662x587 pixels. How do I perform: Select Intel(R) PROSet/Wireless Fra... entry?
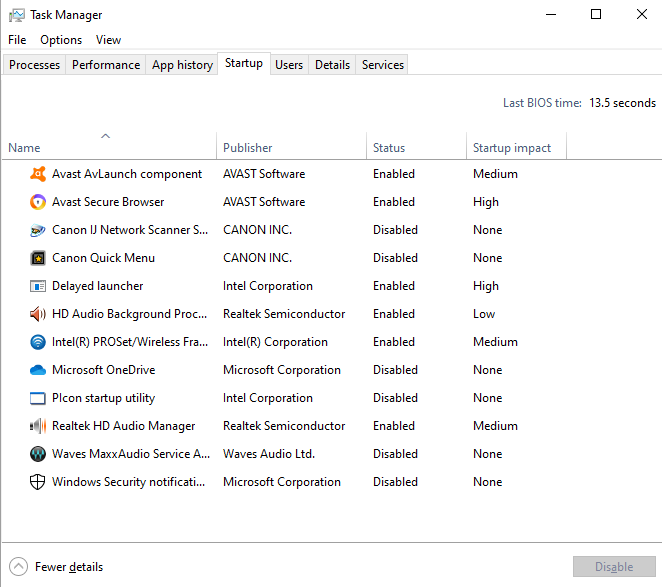click(x=130, y=342)
